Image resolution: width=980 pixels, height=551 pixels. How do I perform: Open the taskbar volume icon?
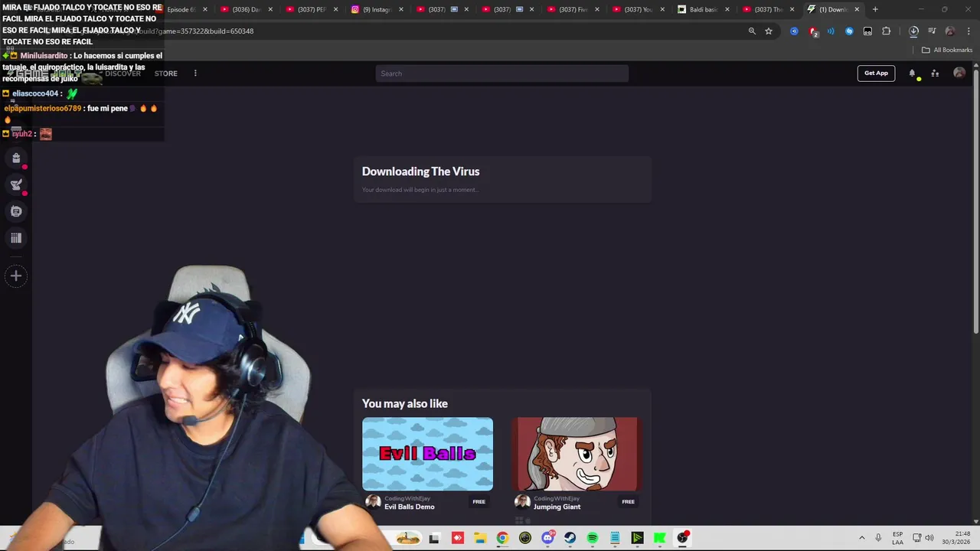coord(929,538)
